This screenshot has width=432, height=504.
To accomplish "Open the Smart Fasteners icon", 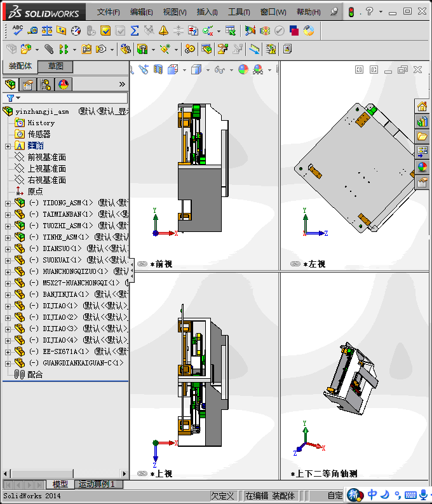I will tap(86, 49).
